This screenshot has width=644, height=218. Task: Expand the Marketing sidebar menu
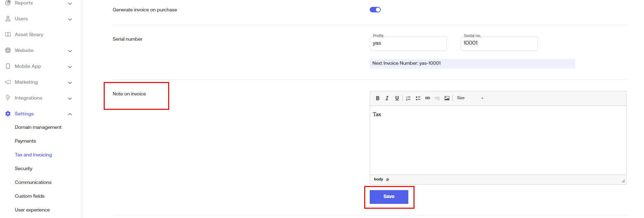(x=70, y=82)
